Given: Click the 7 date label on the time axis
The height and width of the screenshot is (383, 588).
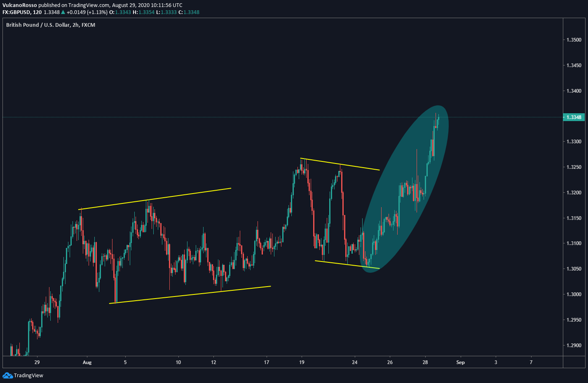Looking at the screenshot, I should (x=531, y=362).
